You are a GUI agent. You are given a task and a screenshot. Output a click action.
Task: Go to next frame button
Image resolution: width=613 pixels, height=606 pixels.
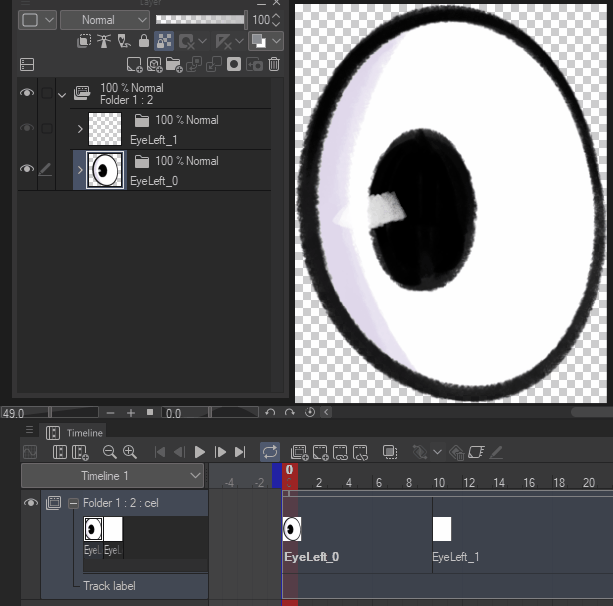tap(220, 452)
